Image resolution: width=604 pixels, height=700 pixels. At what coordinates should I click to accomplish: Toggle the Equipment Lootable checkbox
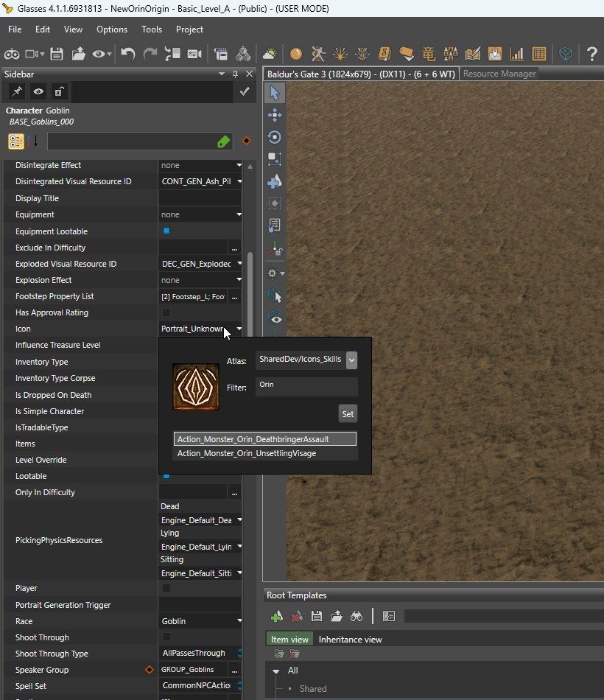[x=166, y=231]
